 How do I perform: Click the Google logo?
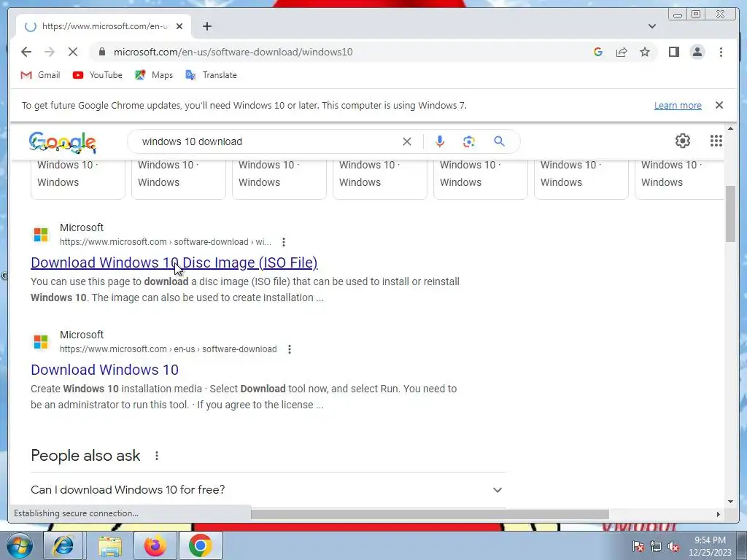pos(63,142)
